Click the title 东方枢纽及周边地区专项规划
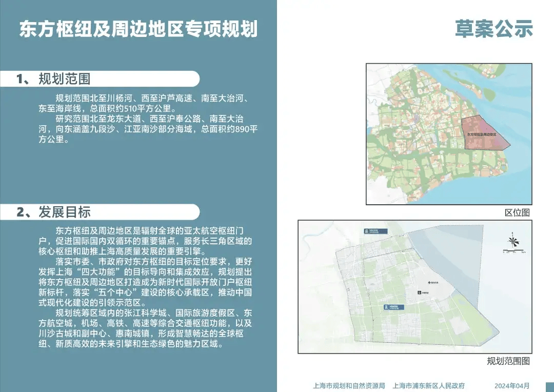This screenshot has width=554, height=392. pyautogui.click(x=138, y=29)
